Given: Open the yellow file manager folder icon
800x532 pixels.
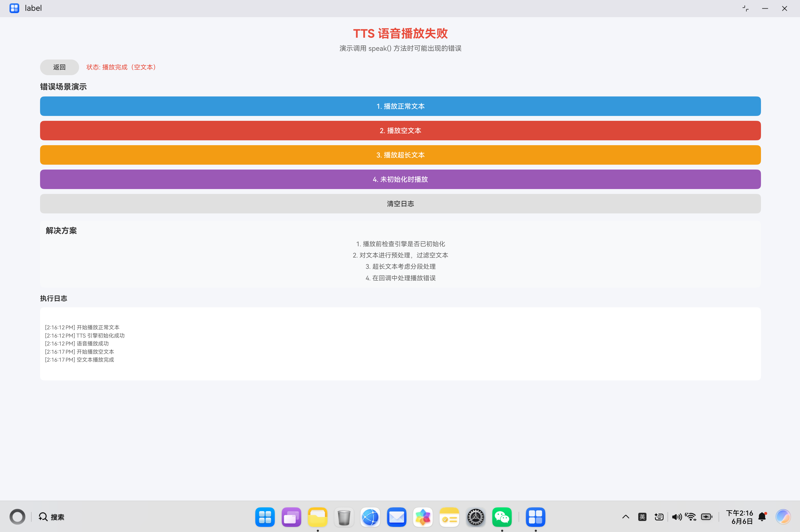Looking at the screenshot, I should tap(318, 517).
